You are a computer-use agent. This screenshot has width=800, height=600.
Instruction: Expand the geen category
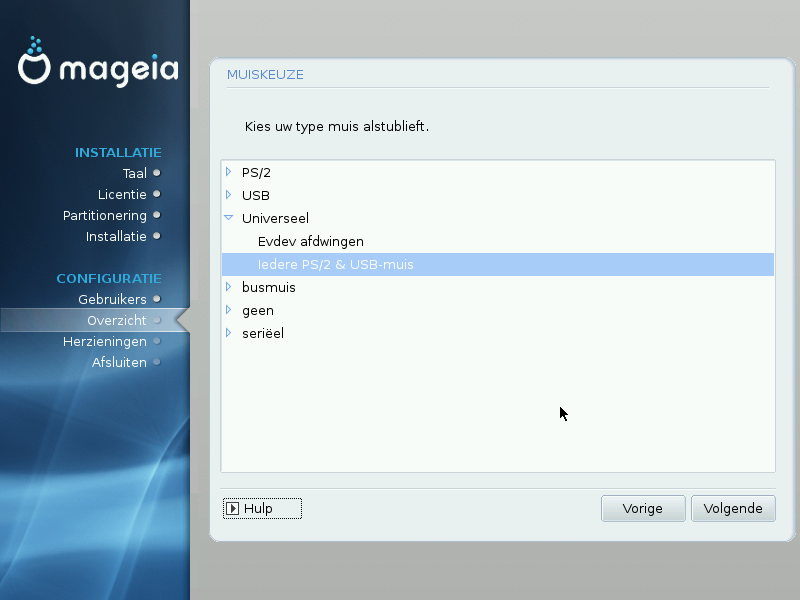click(229, 310)
